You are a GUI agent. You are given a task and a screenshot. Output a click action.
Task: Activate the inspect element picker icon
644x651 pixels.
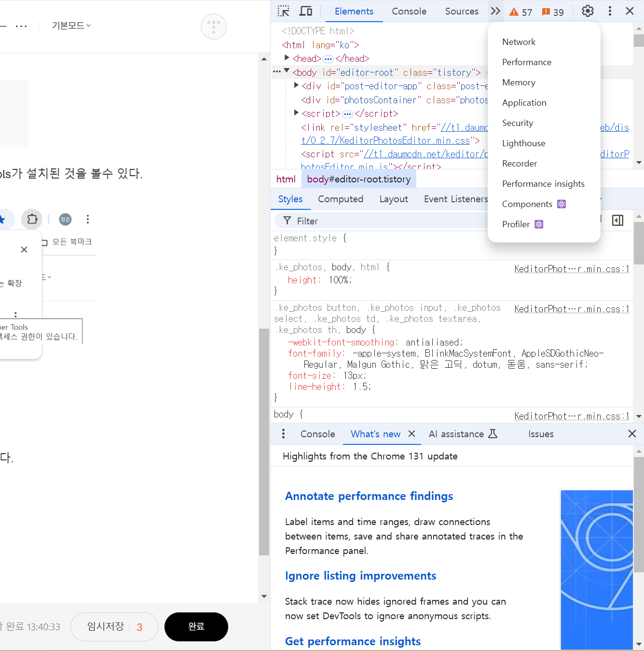coord(284,11)
